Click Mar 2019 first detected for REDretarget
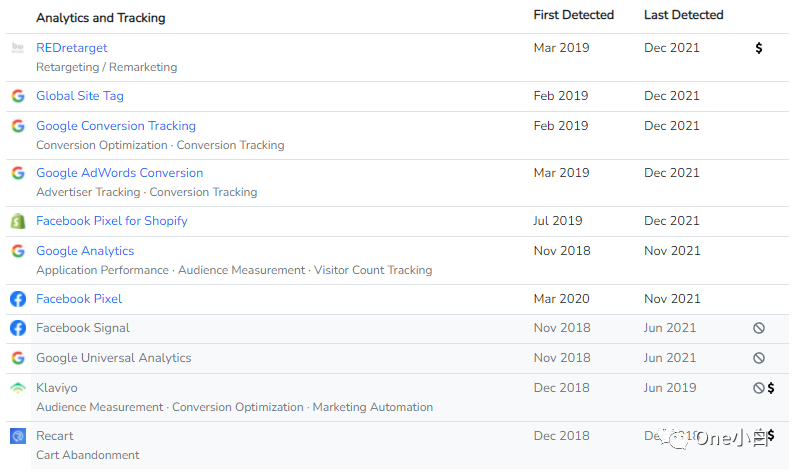795x472 pixels. coord(561,48)
